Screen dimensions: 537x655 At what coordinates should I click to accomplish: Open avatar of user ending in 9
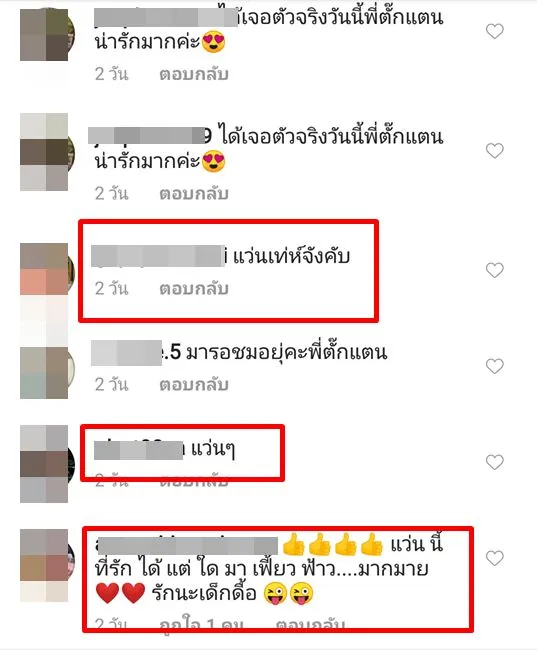[x=47, y=152]
